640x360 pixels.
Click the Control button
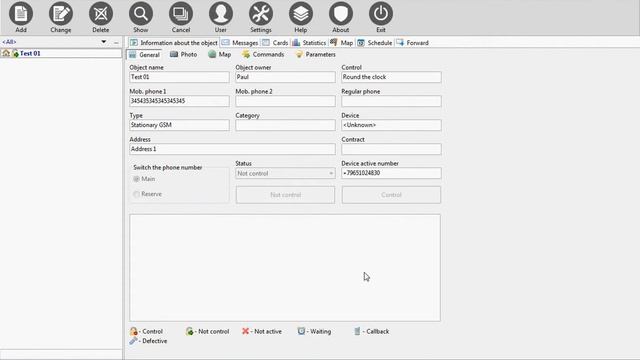click(x=391, y=195)
